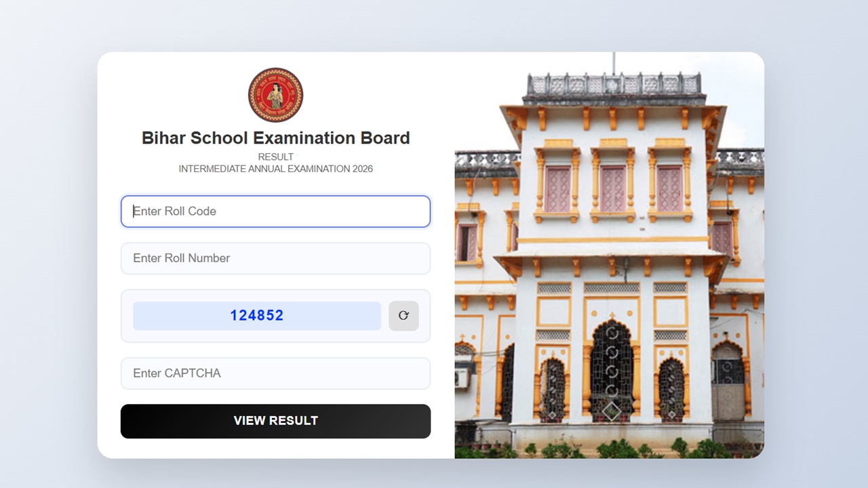
Task: Click the right pink shuttered upper window
Action: pyautogui.click(x=669, y=188)
